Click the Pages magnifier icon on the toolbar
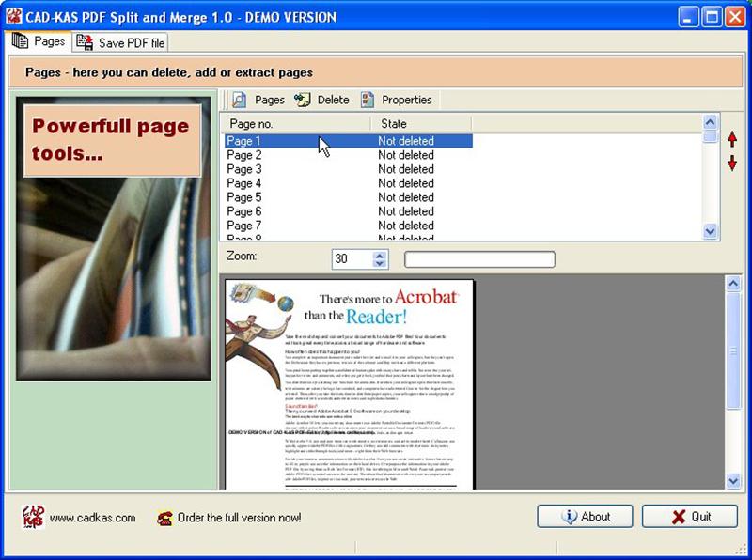 click(239, 100)
